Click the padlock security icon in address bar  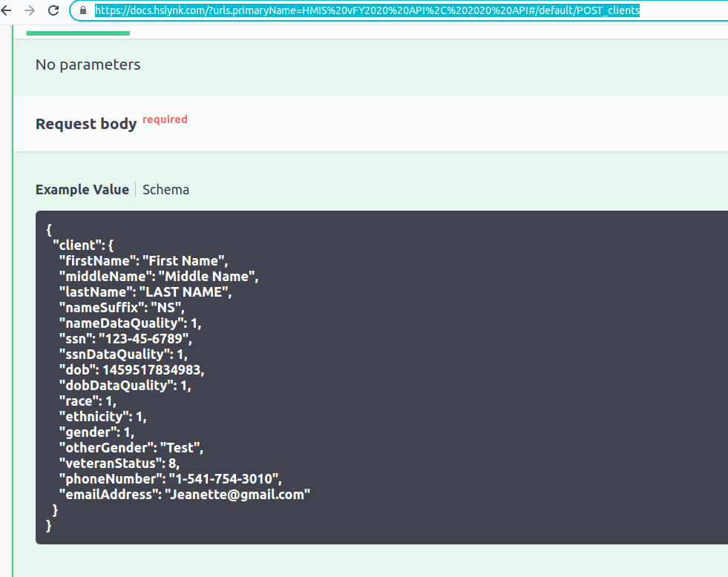[83, 10]
